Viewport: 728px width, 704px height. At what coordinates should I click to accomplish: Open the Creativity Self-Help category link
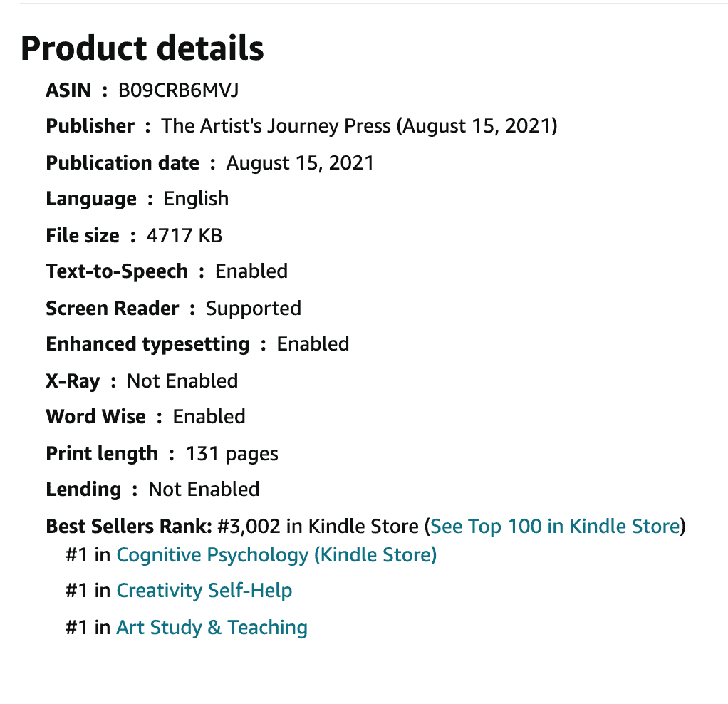click(204, 591)
